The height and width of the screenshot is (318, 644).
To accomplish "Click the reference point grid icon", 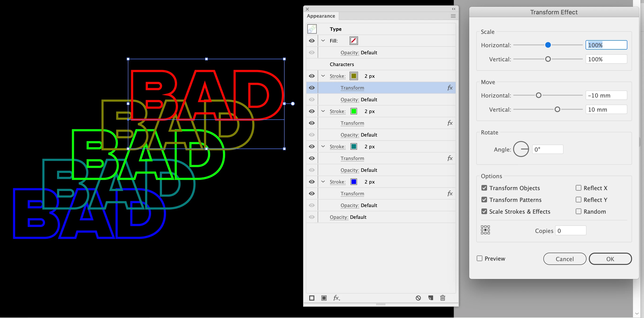I will (x=485, y=230).
